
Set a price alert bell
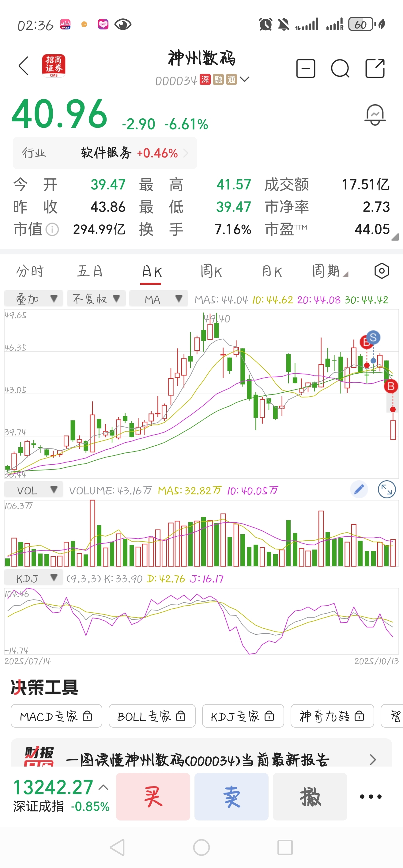[375, 115]
